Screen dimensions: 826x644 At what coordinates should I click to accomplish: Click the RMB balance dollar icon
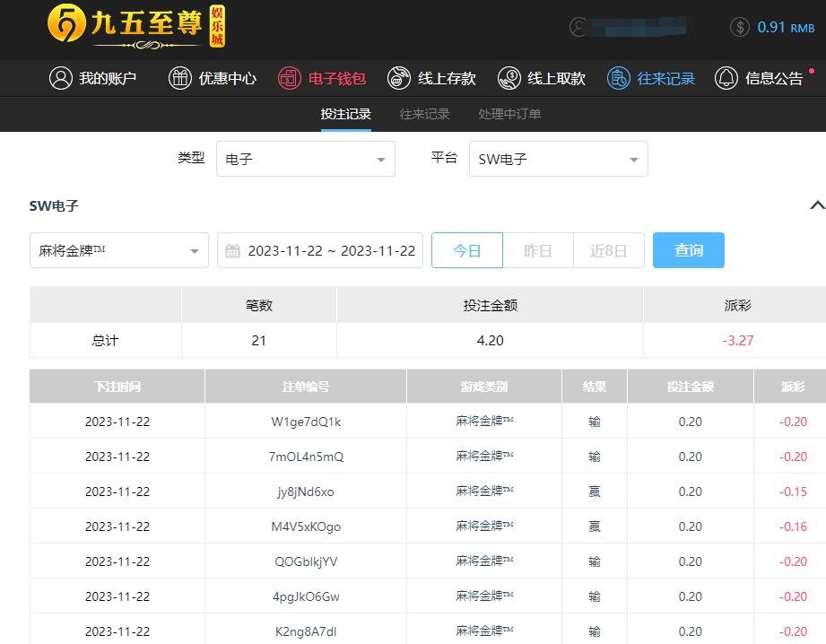point(740,27)
